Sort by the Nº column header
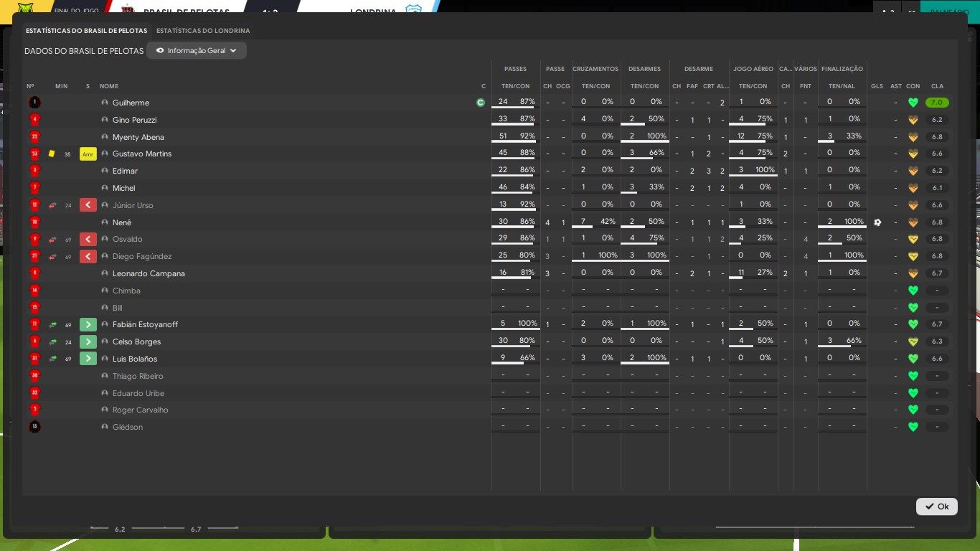Screen dimensions: 980x551 point(30,86)
